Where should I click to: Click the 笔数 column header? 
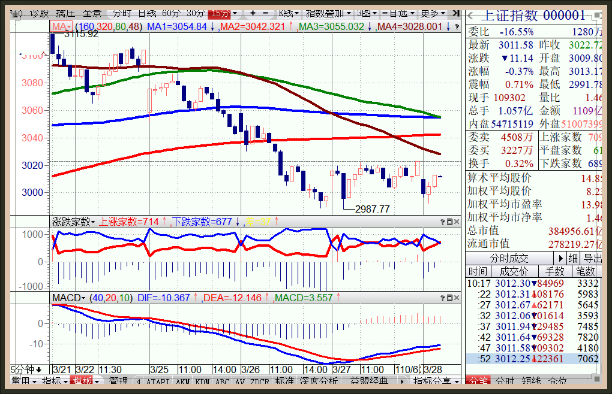tap(586, 271)
